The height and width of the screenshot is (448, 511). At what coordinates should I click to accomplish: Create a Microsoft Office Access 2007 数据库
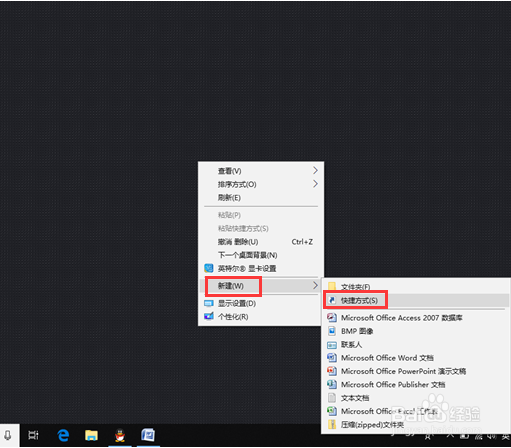click(415, 318)
